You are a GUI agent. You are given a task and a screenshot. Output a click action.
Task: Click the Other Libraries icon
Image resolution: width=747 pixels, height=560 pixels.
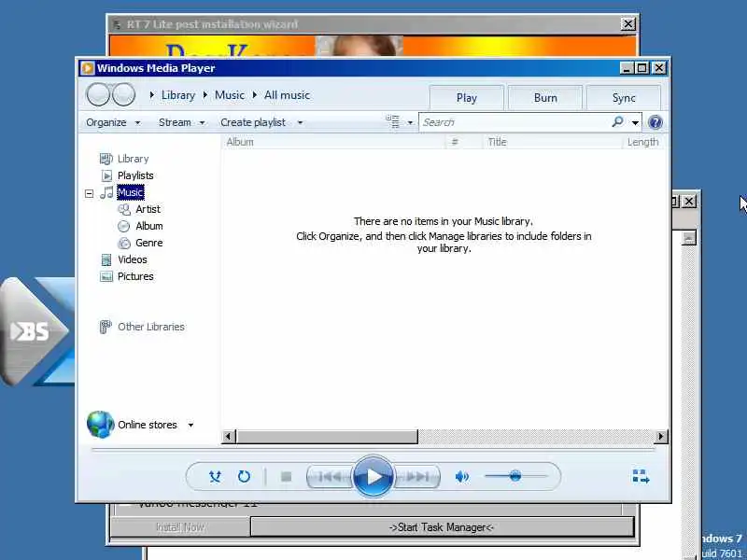point(106,327)
